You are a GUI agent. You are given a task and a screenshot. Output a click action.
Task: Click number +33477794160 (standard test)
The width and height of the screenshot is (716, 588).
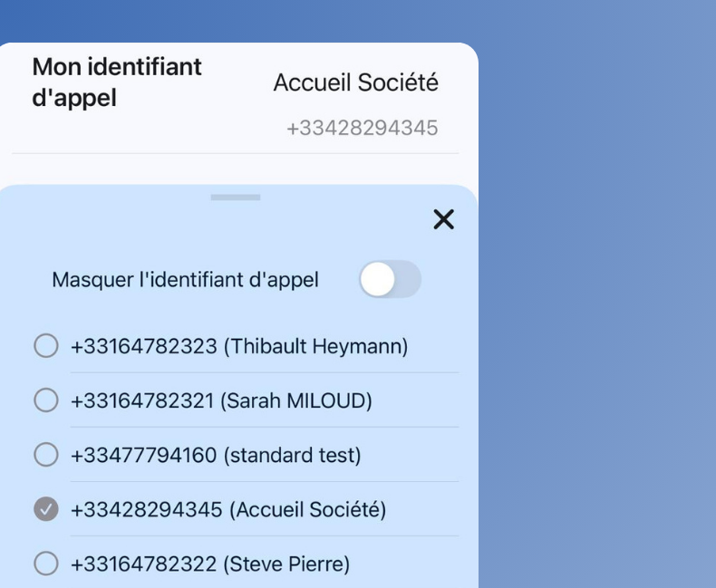click(x=216, y=455)
